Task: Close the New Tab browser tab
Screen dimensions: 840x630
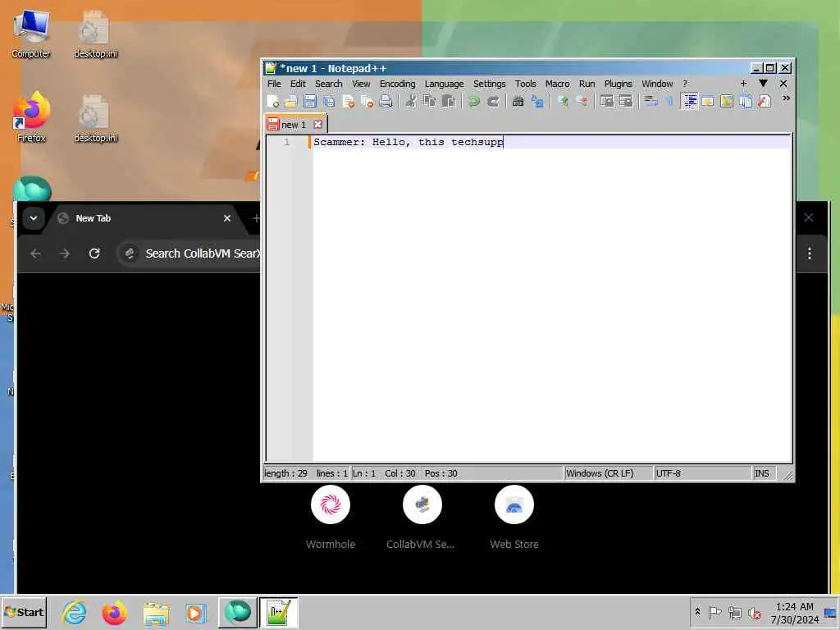Action: coord(227,218)
